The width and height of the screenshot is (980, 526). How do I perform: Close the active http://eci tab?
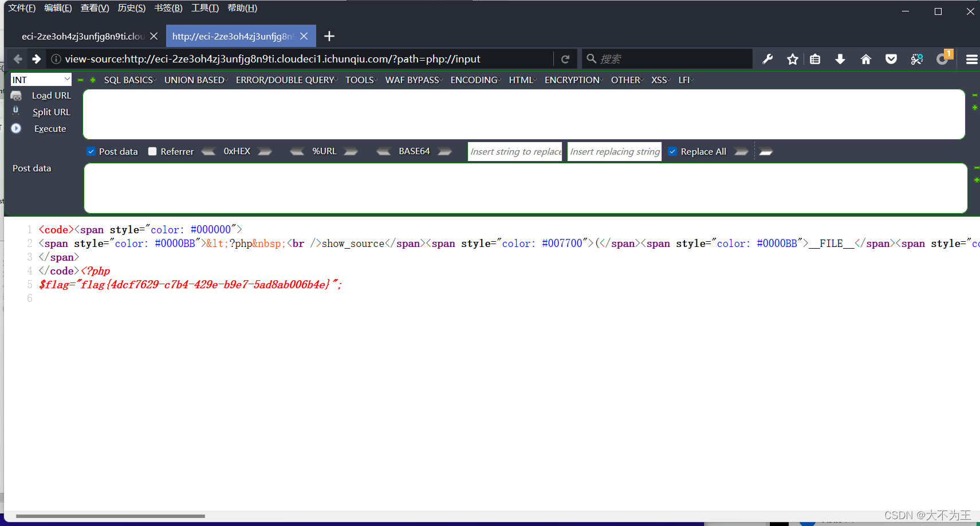pos(304,36)
